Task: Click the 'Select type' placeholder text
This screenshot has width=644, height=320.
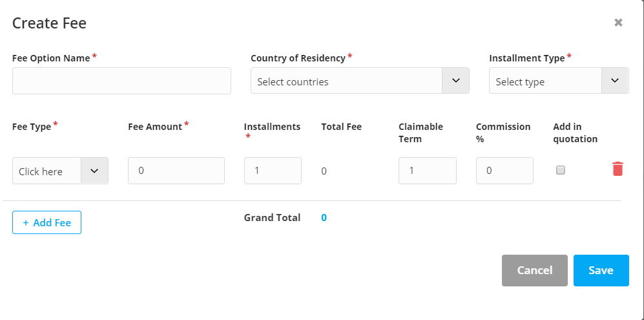Action: click(520, 82)
